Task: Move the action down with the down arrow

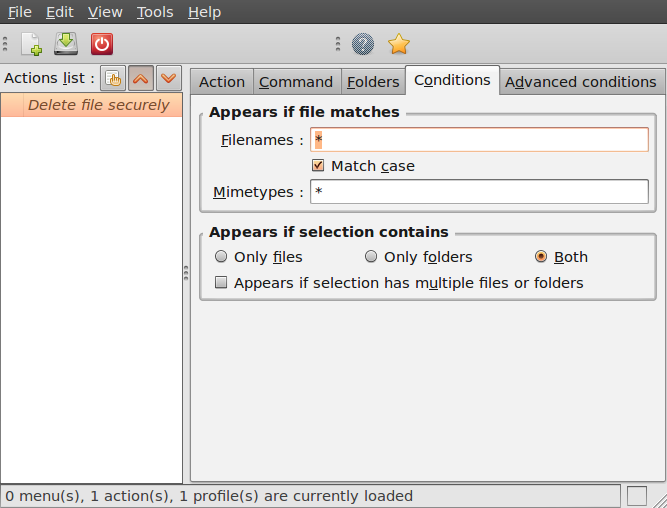Action: coord(168,78)
